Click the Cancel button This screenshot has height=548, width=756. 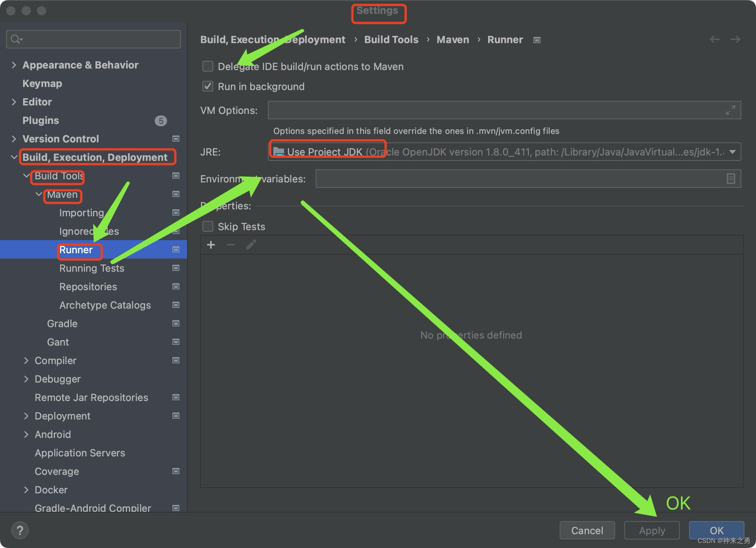[x=587, y=530]
